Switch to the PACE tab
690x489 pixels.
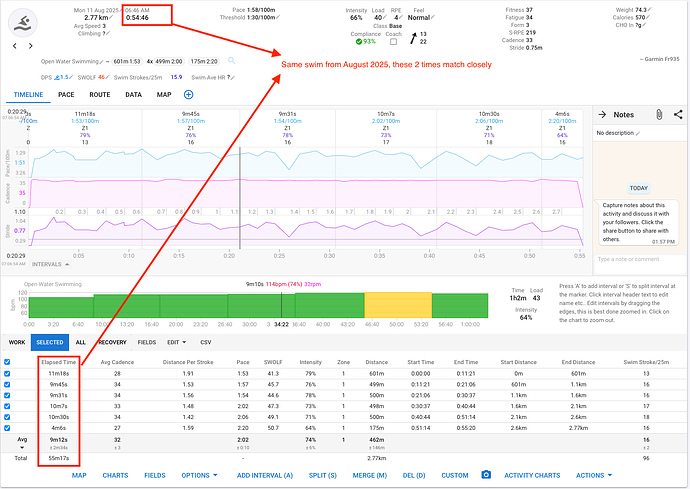(66, 95)
